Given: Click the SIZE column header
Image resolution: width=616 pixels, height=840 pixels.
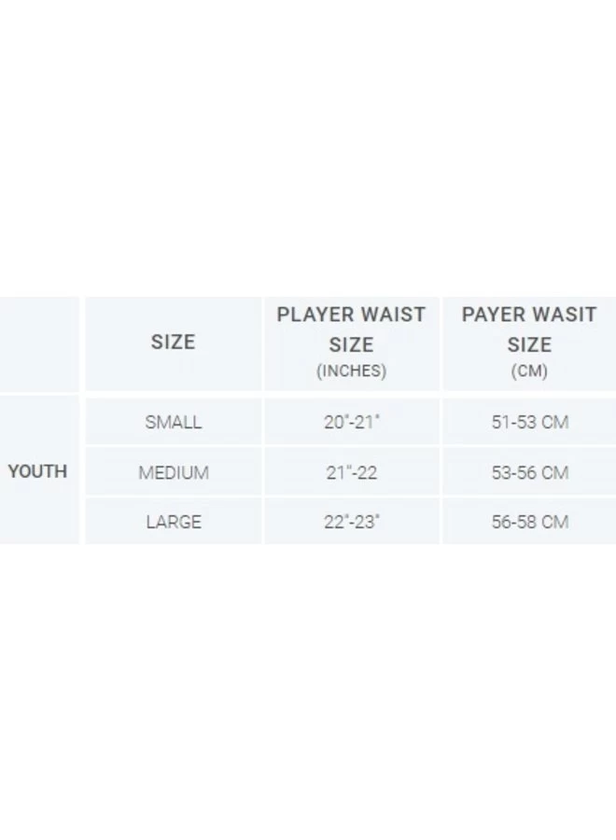Looking at the screenshot, I should point(173,343).
